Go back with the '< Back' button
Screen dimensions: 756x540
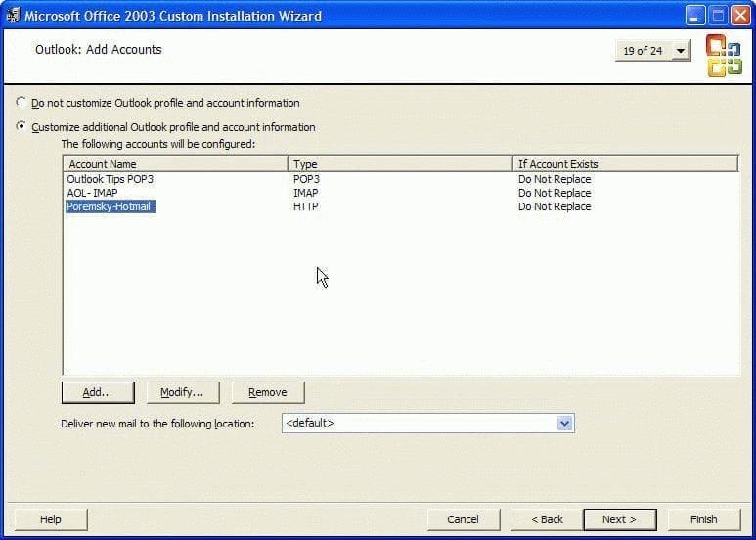[547, 519]
